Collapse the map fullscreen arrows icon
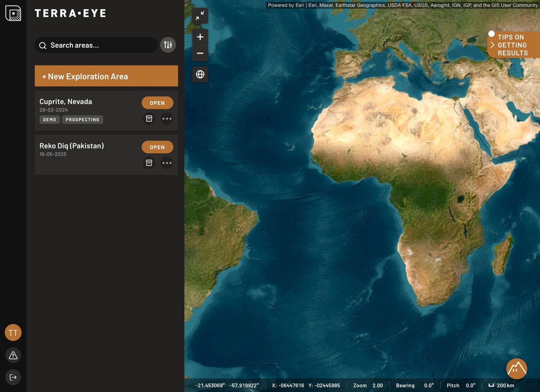The width and height of the screenshot is (540, 392). [200, 16]
